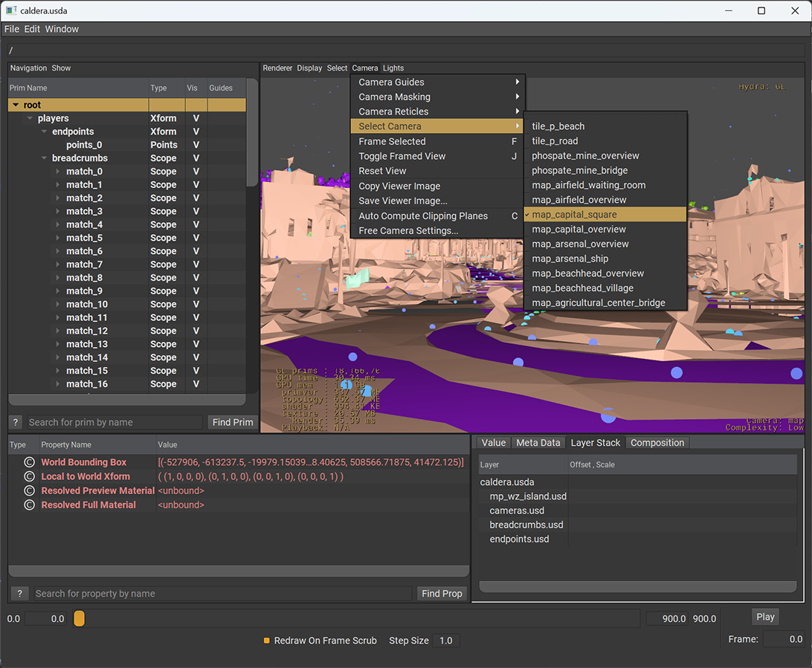Click the computed icon beside World Bounding Box
This screenshot has width=812, height=668.
30,462
